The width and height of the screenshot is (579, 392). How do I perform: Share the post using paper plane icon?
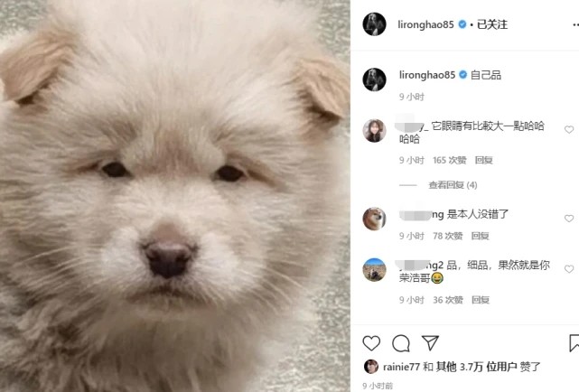[x=430, y=343]
